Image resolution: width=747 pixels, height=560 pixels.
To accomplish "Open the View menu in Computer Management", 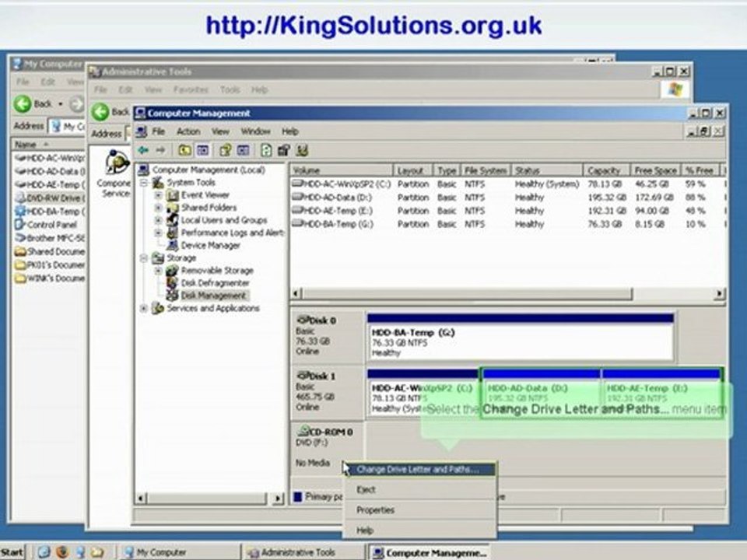I will pos(220,131).
